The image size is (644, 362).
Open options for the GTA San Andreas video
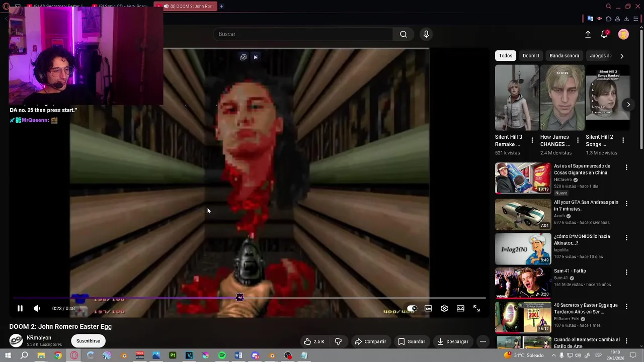pyautogui.click(x=626, y=204)
